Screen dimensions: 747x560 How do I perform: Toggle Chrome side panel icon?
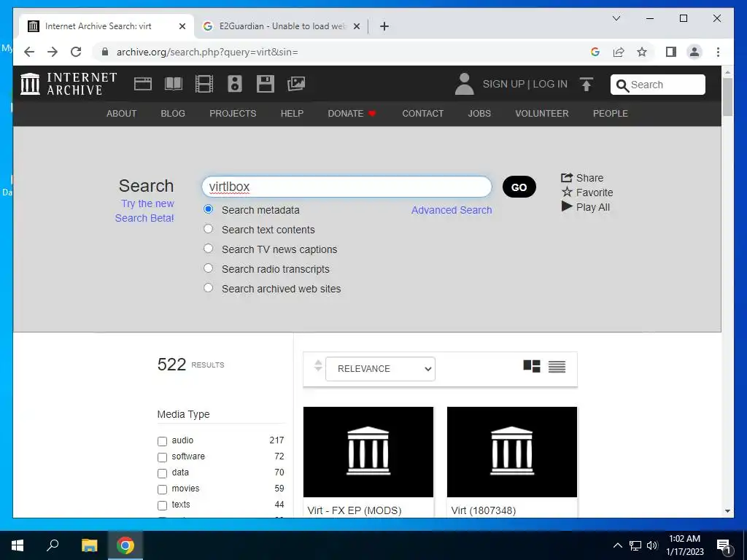(671, 52)
